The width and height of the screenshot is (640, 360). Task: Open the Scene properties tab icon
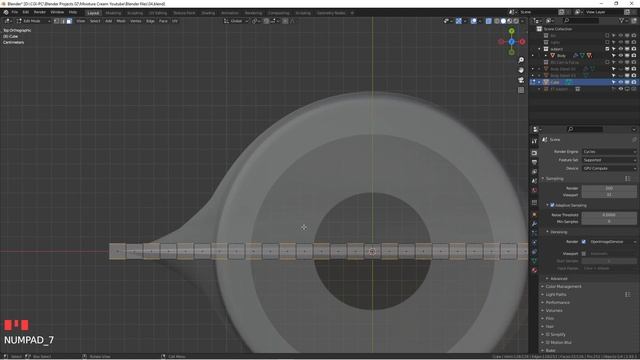coord(534,181)
